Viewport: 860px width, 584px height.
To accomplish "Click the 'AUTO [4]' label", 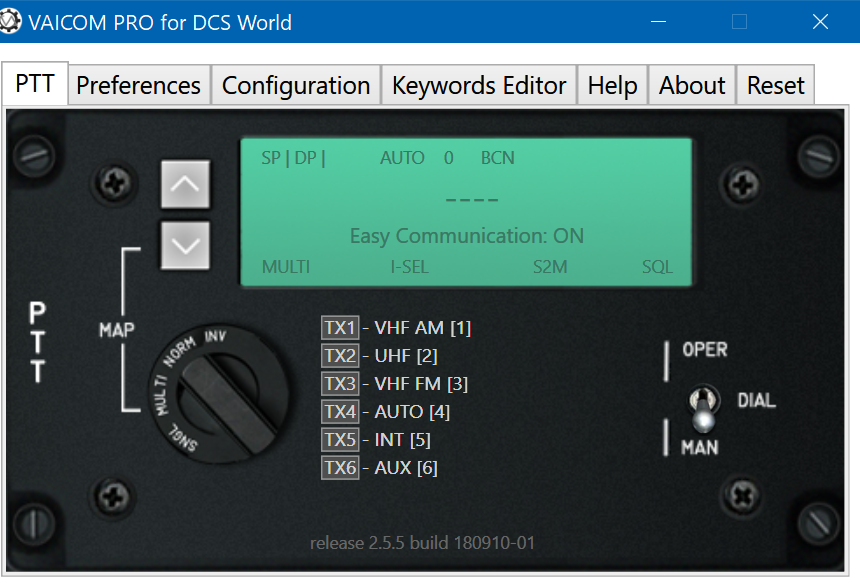I will click(412, 412).
